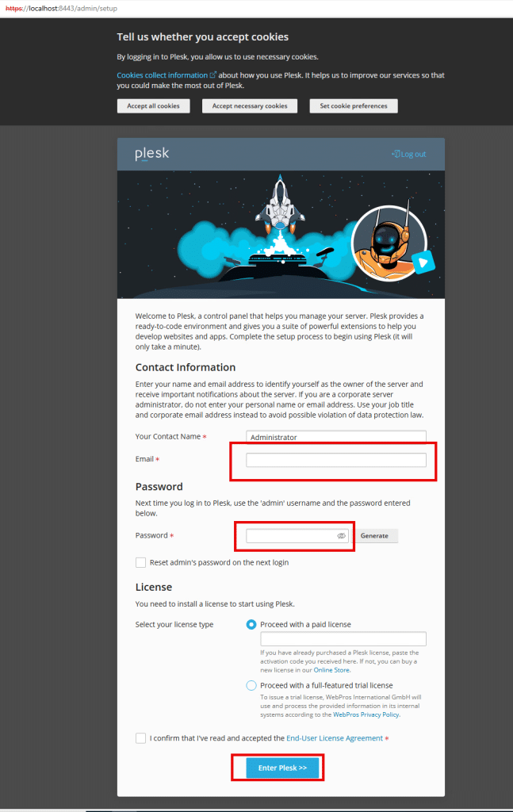Viewport: 513px width, 812px height.
Task: Toggle password visibility eye icon
Action: tap(341, 536)
